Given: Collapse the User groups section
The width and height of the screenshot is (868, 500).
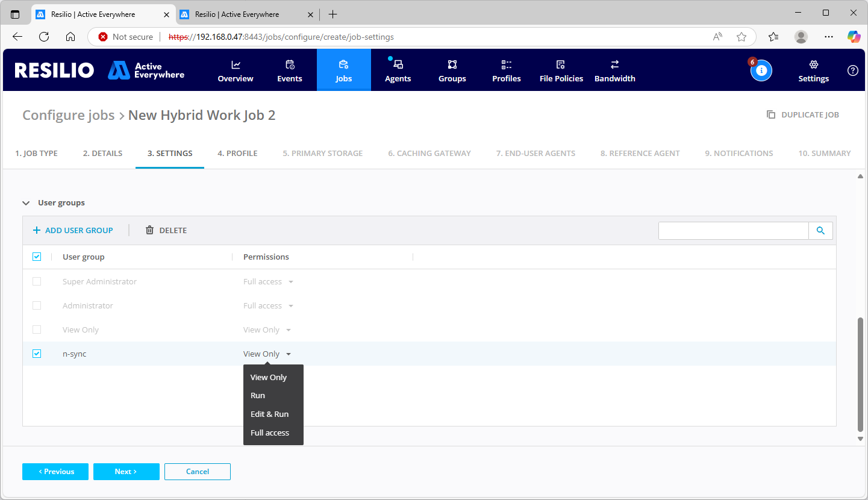Looking at the screenshot, I should click(x=26, y=203).
